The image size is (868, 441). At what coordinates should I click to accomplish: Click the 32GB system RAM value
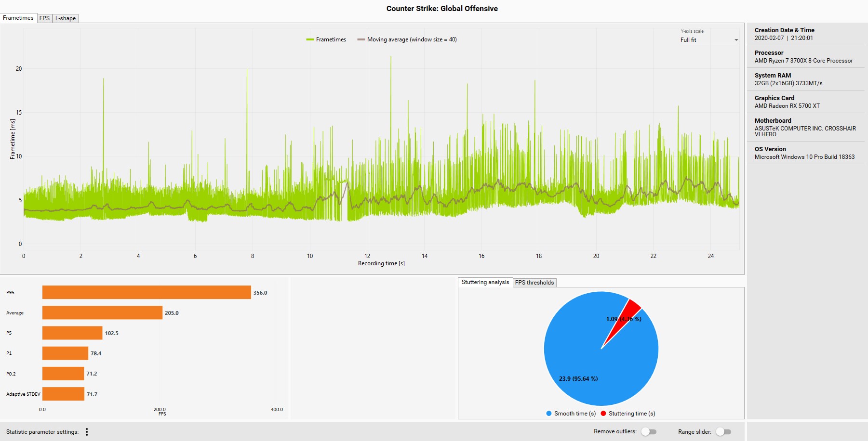point(788,83)
